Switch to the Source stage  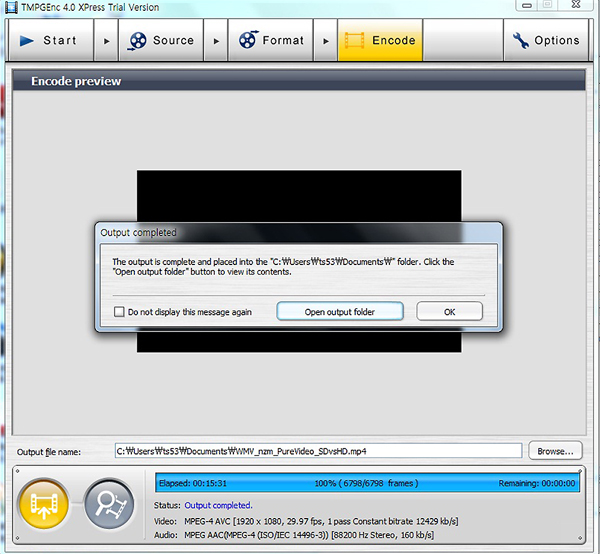pos(161,40)
